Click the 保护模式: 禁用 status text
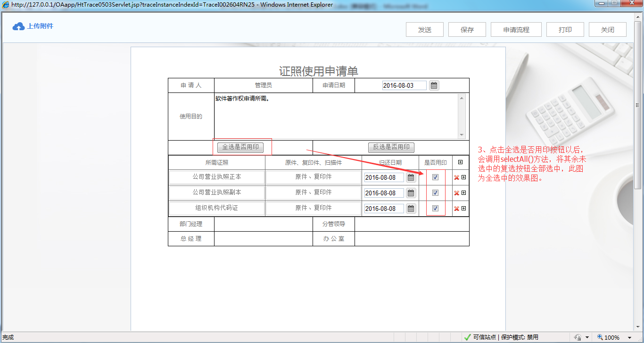This screenshot has height=343, width=644. coord(519,337)
